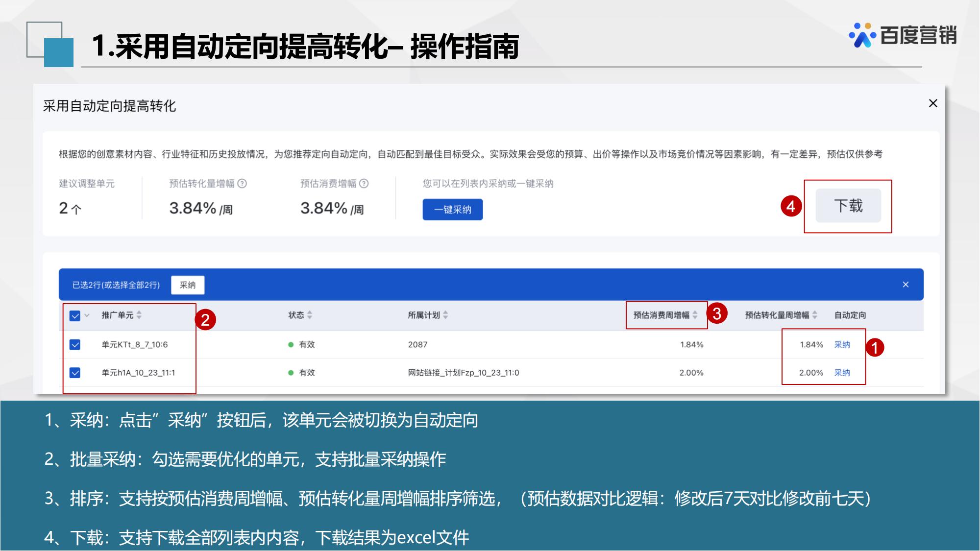The width and height of the screenshot is (980, 551).
Task: Click unit name 单元KTt_8_7_10:6
Action: pos(135,345)
